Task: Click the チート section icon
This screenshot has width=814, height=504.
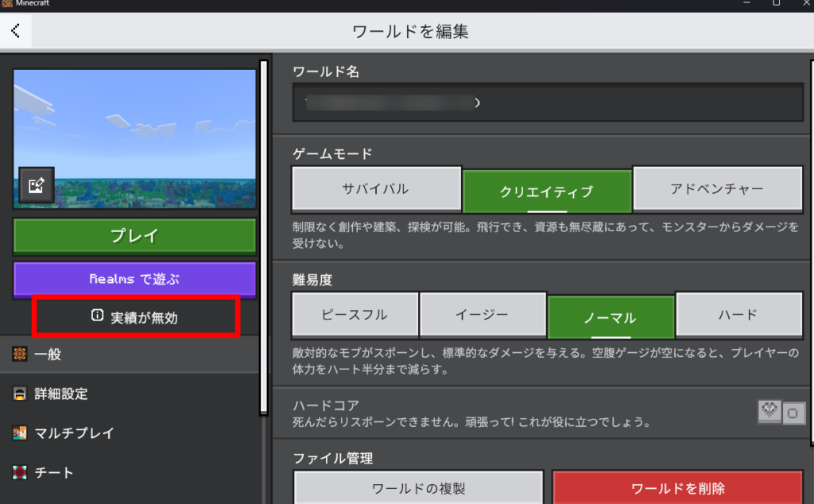Action: (20, 473)
